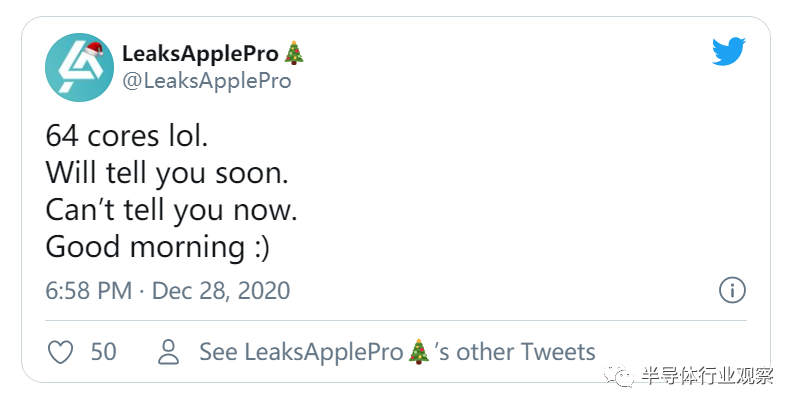Click the 'Can't tell you now.' line
Image resolution: width=799 pixels, height=410 pixels.
pos(171,210)
